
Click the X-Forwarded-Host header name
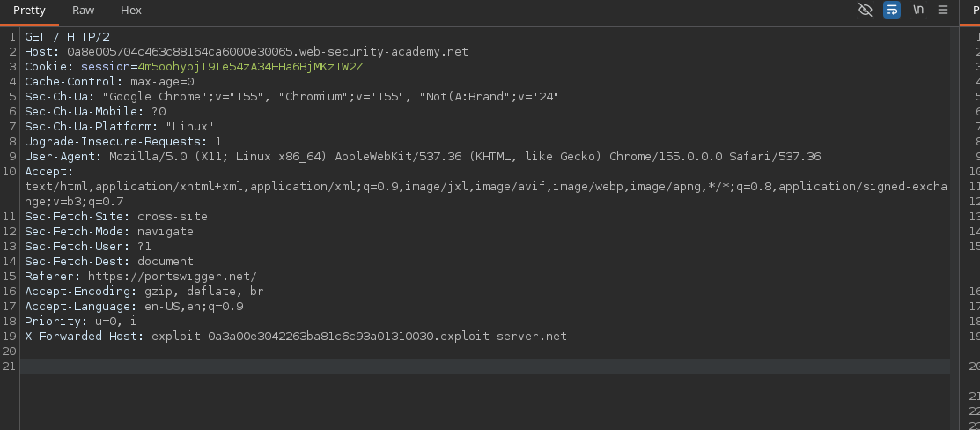pyautogui.click(x=85, y=337)
